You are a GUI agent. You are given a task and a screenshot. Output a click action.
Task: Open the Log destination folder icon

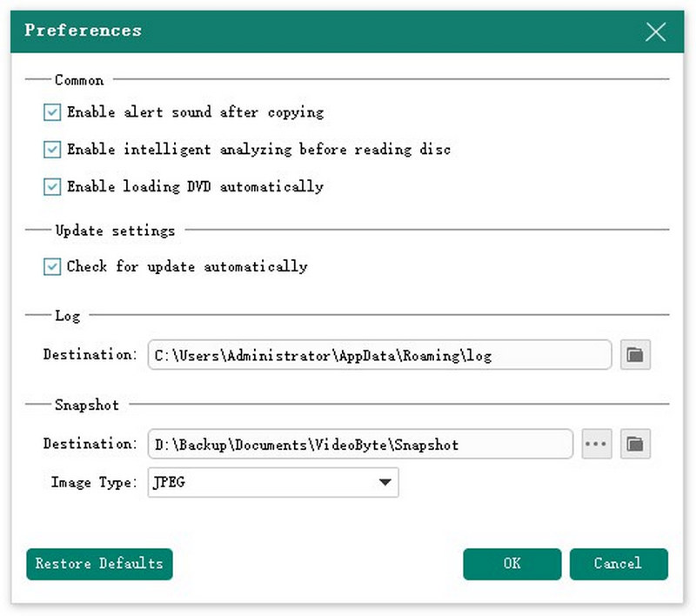(635, 355)
